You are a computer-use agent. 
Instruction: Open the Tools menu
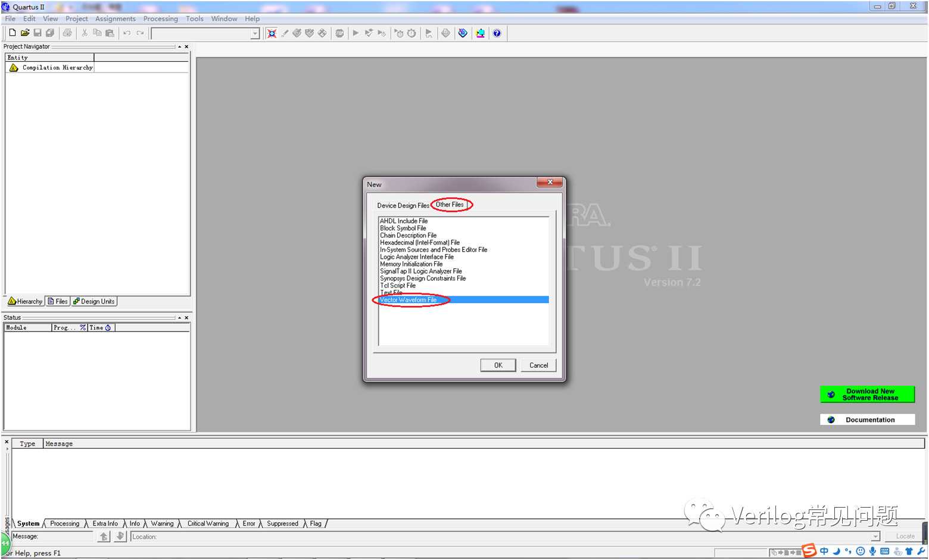(x=195, y=18)
